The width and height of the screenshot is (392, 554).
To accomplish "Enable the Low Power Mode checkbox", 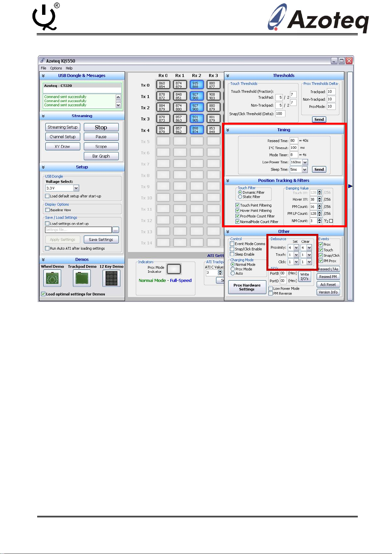I will point(271,289).
